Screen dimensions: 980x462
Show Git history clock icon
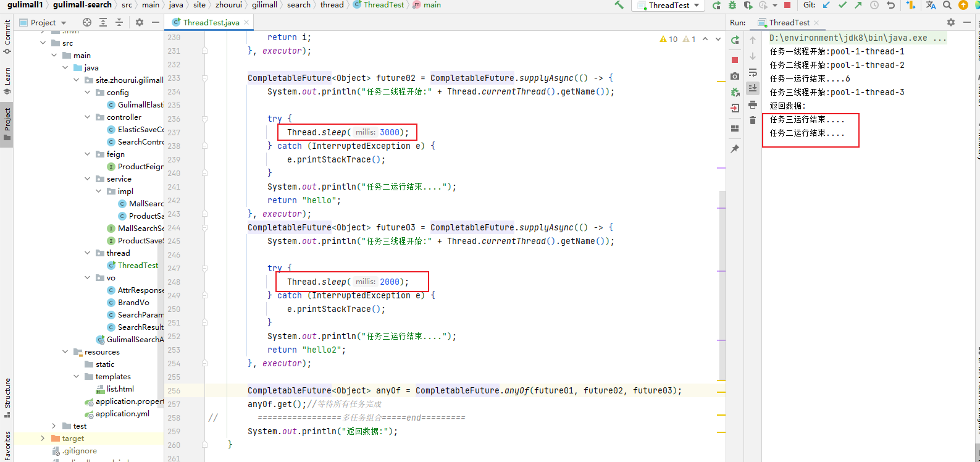coord(874,5)
